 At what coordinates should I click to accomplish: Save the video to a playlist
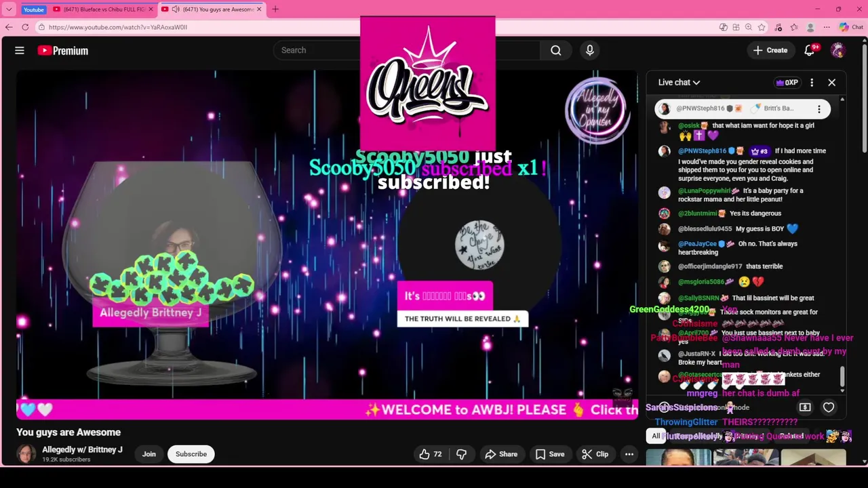pyautogui.click(x=550, y=454)
